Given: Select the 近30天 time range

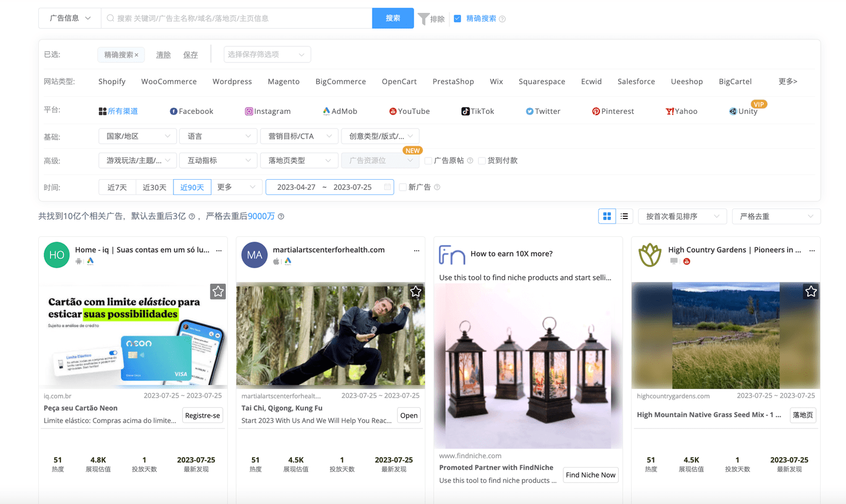Looking at the screenshot, I should [155, 187].
